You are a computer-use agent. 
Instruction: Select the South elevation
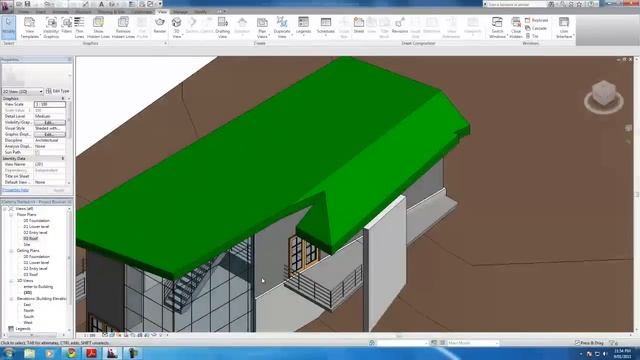click(x=29, y=317)
